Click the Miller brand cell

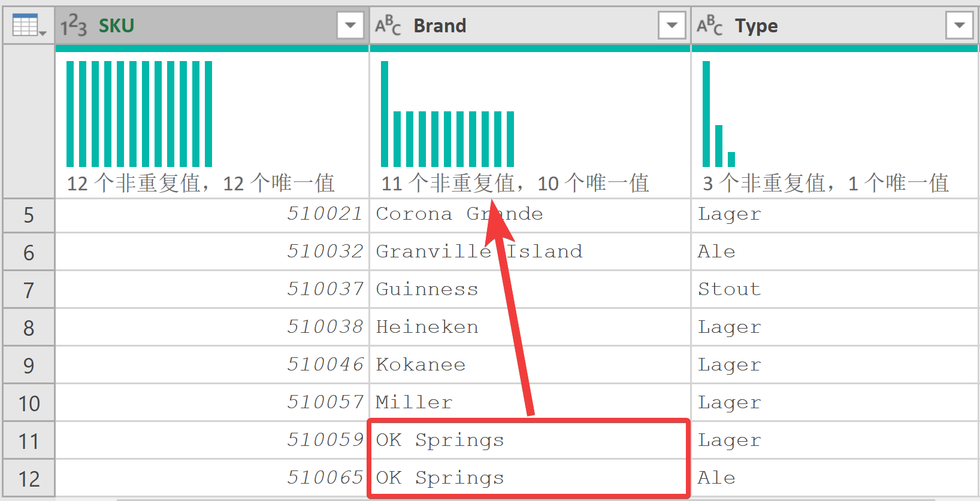tap(530, 403)
